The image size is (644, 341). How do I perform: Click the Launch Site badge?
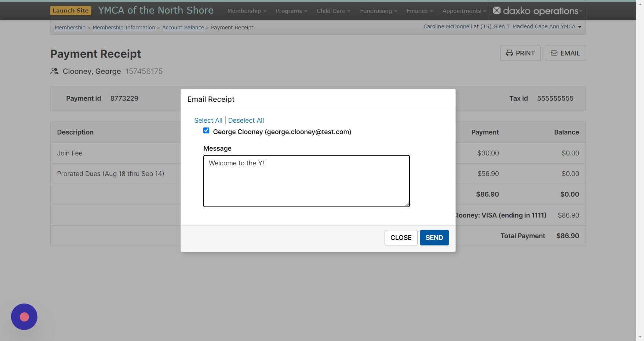[x=70, y=10]
